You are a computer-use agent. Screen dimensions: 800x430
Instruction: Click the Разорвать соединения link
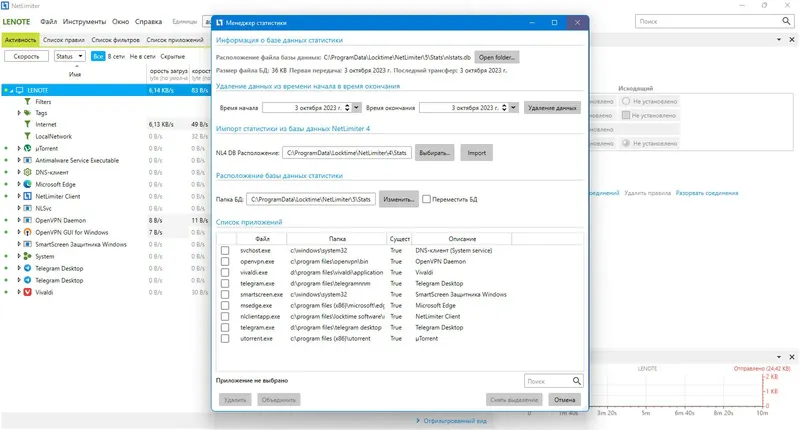coord(707,193)
